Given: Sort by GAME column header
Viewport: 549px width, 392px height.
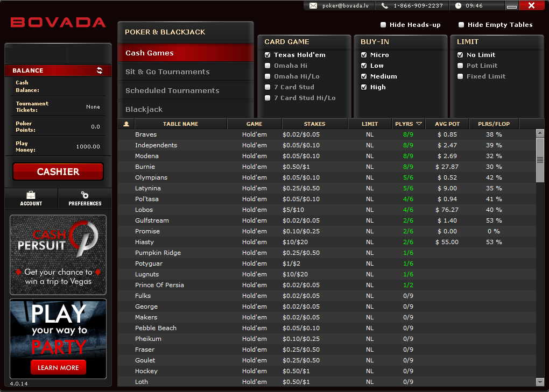Looking at the screenshot, I should tap(254, 124).
